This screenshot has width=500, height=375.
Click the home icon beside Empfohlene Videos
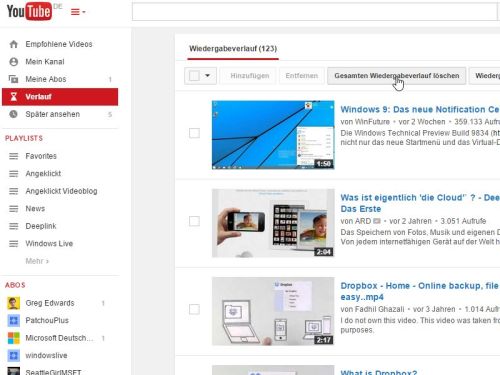coord(13,44)
